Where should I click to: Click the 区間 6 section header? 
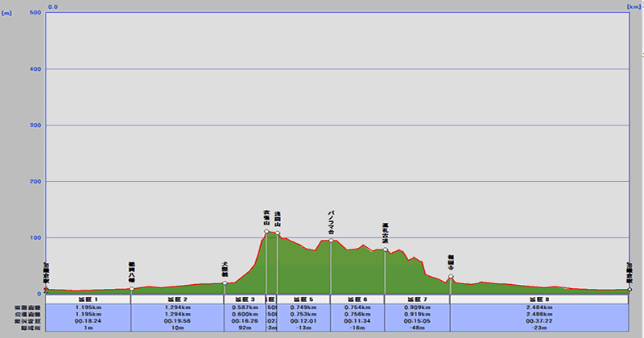(357, 299)
